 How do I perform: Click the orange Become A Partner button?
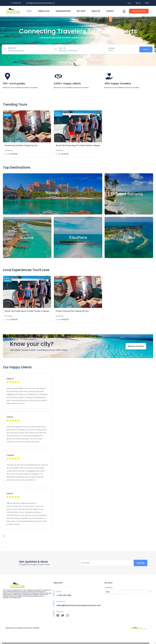pyautogui.click(x=139, y=11)
